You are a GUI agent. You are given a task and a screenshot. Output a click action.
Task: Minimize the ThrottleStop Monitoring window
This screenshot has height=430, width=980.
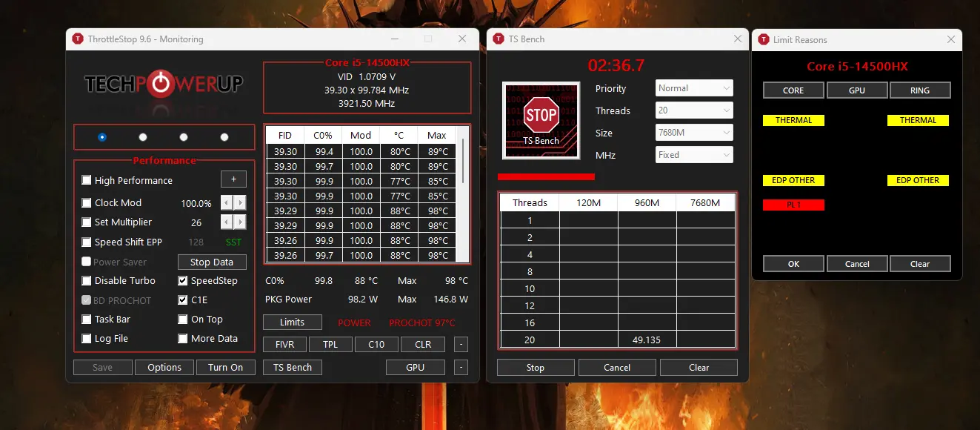pyautogui.click(x=393, y=39)
